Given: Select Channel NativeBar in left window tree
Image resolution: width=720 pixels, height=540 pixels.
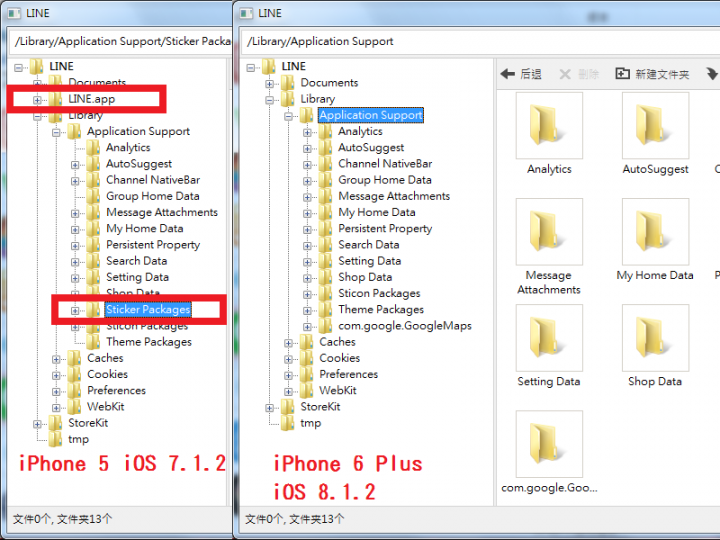Looking at the screenshot, I should tap(153, 180).
